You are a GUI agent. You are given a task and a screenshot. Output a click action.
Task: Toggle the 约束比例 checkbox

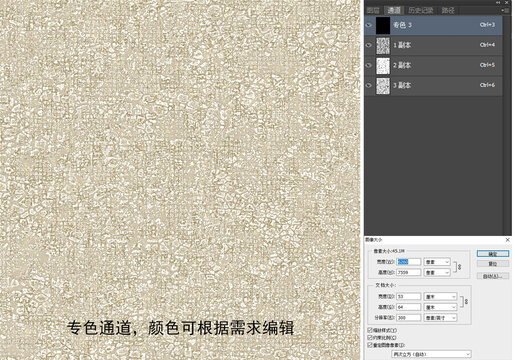click(x=370, y=338)
